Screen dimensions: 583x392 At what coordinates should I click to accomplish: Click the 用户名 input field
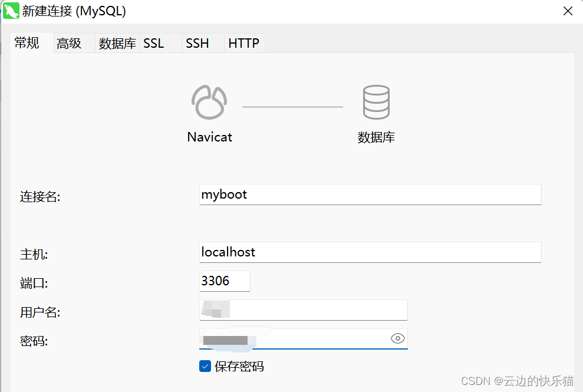click(x=304, y=310)
